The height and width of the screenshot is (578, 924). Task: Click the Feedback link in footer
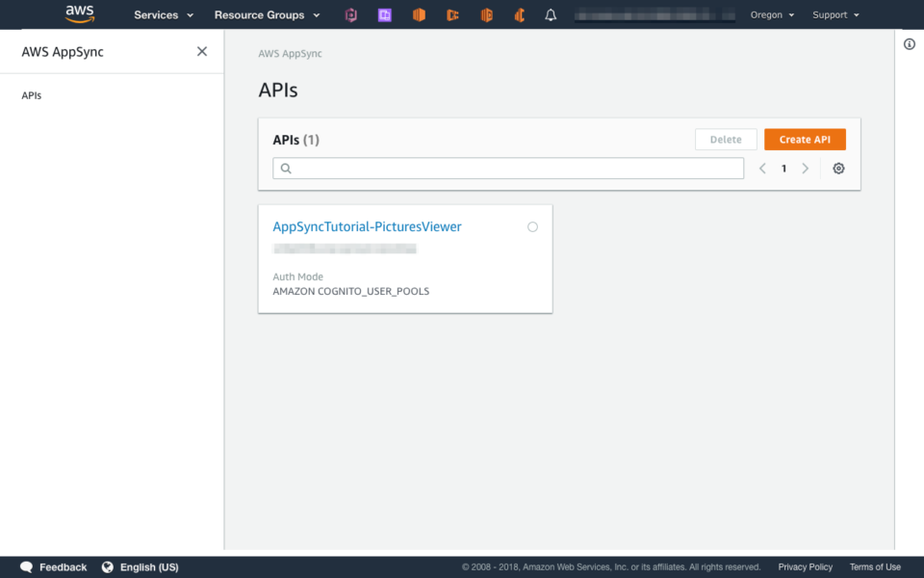point(64,567)
